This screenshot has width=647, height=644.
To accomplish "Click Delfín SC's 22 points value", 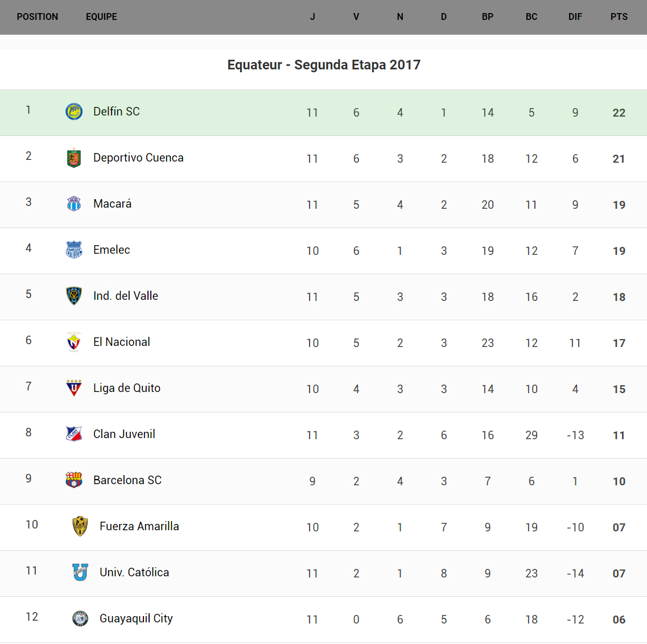I will pos(619,113).
